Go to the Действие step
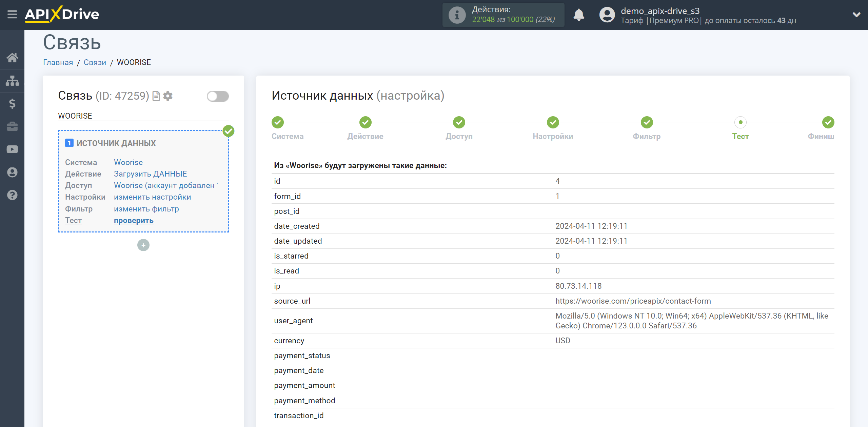868x427 pixels. click(365, 122)
